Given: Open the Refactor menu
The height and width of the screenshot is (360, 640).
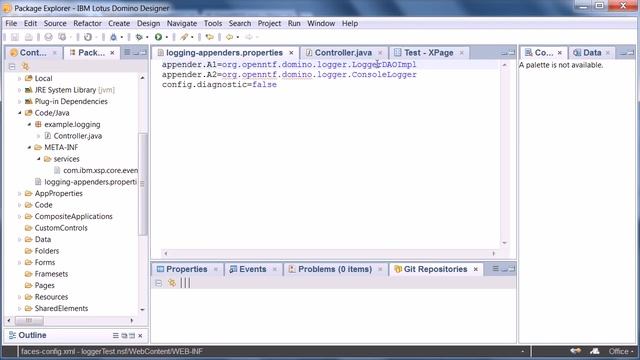Looking at the screenshot, I should [87, 24].
